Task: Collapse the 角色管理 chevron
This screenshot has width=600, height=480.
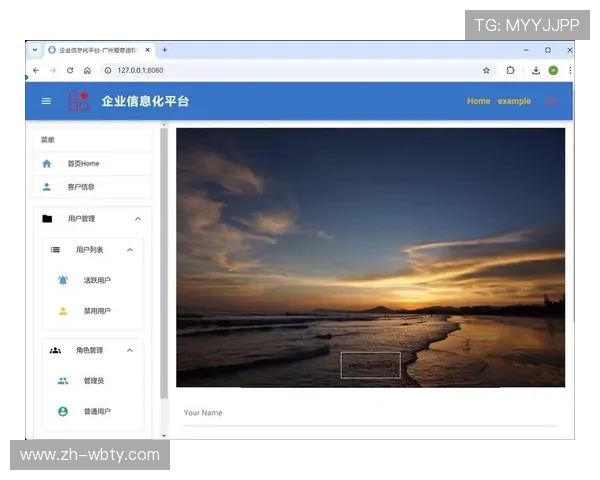Action: 130,350
